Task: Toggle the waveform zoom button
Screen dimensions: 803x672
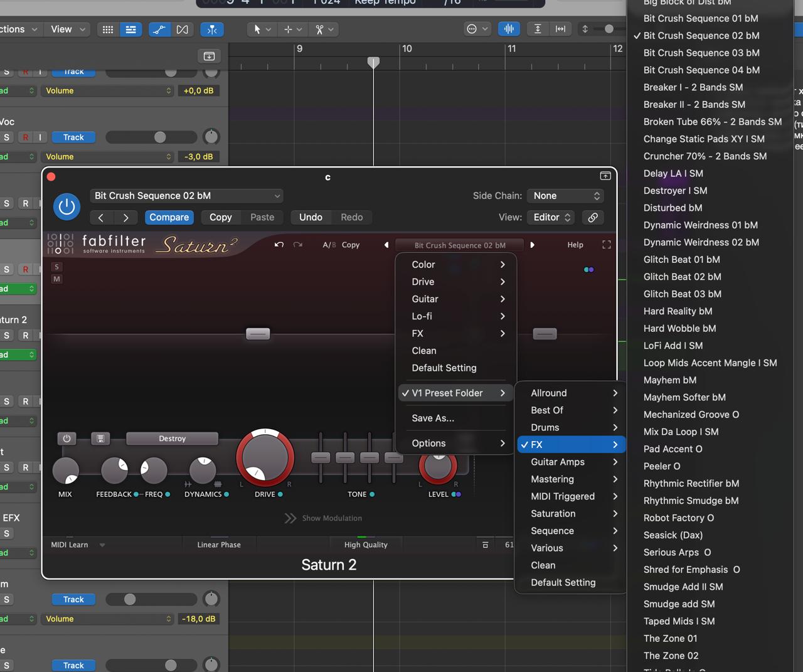Action: pos(509,29)
